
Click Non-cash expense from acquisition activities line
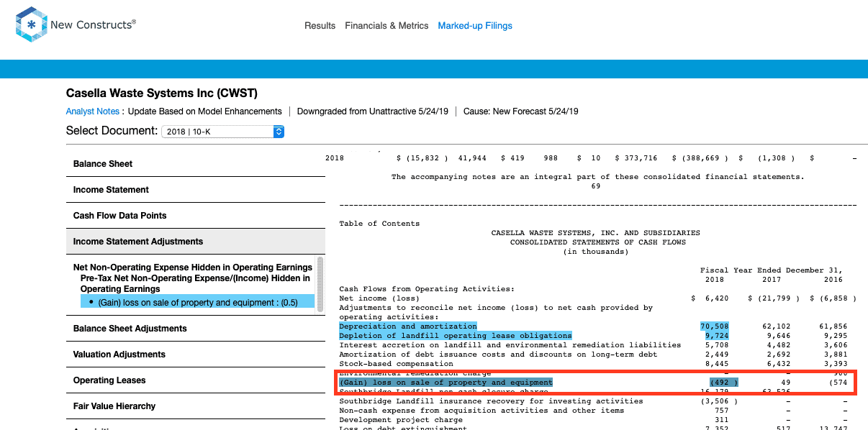(482, 411)
